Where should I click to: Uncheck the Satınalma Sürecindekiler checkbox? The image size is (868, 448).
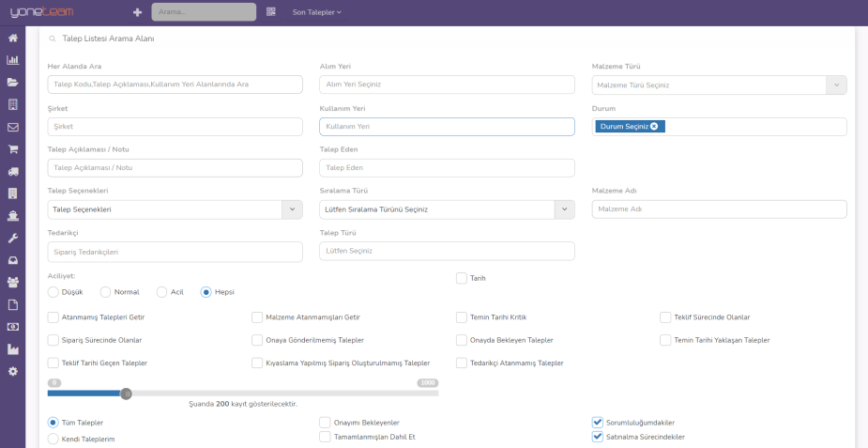click(x=598, y=437)
